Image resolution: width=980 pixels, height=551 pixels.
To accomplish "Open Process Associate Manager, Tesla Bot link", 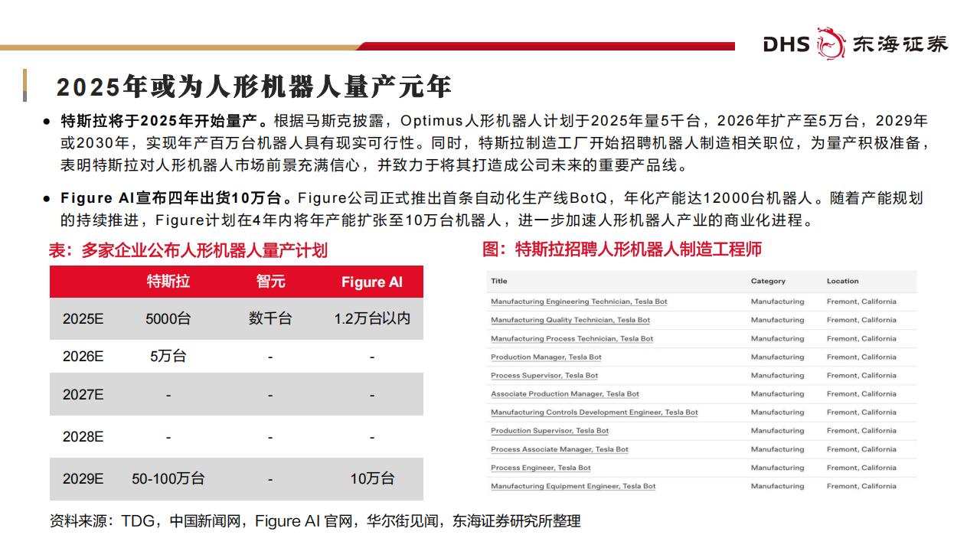I will [x=560, y=449].
